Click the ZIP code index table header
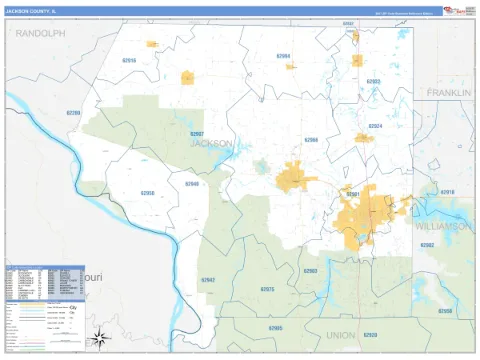Image resolution: width=480 pixels, height=360 pixels. (45, 267)
